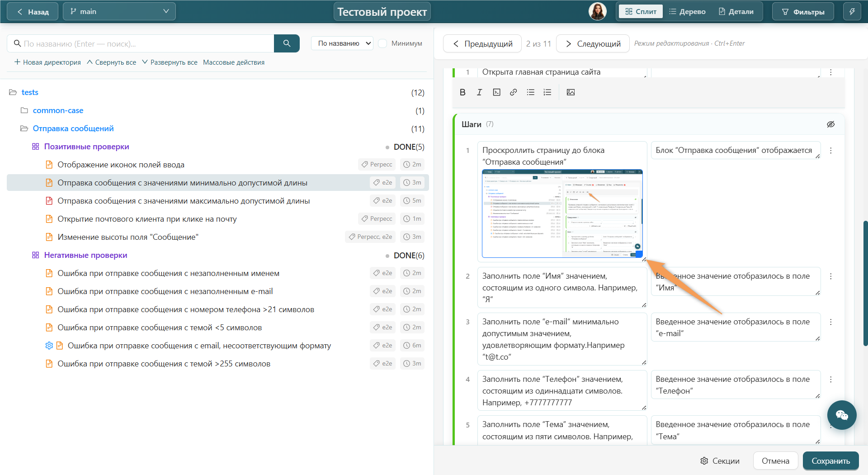Image resolution: width=868 pixels, height=475 pixels.
Task: Insert a link from editor toolbar
Action: point(513,92)
